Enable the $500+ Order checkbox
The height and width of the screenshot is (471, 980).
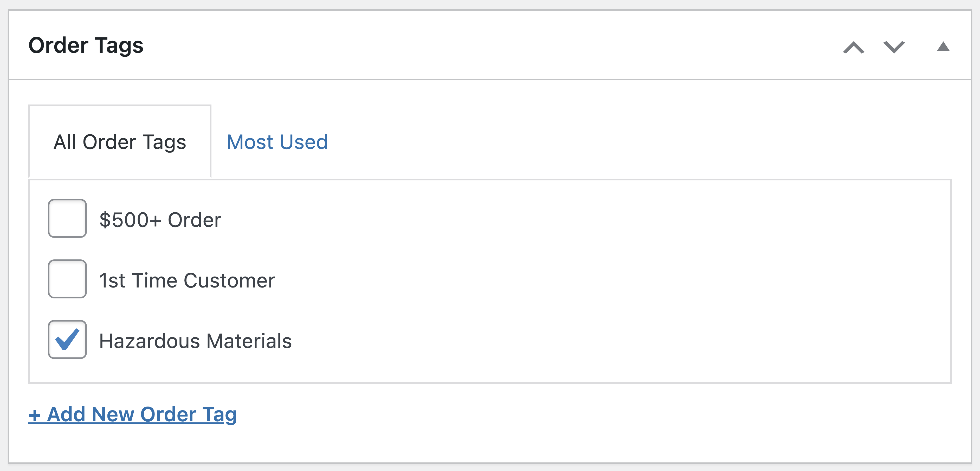click(x=67, y=219)
